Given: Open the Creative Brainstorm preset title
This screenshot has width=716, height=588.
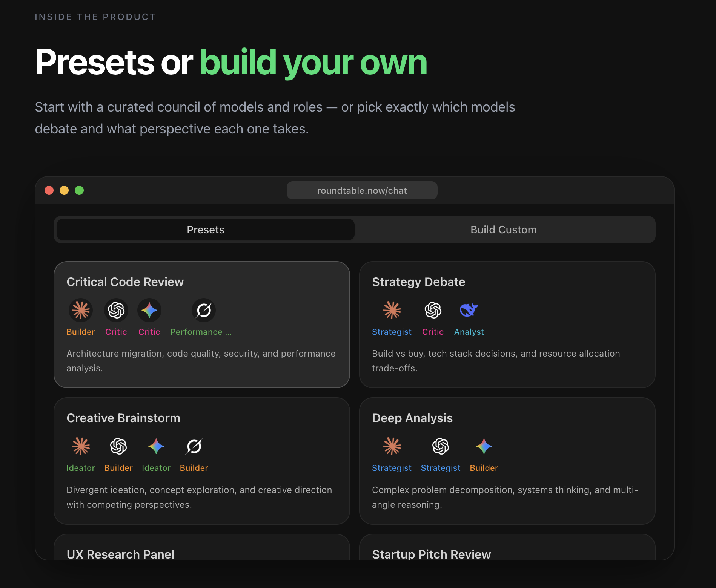Looking at the screenshot, I should pos(123,418).
